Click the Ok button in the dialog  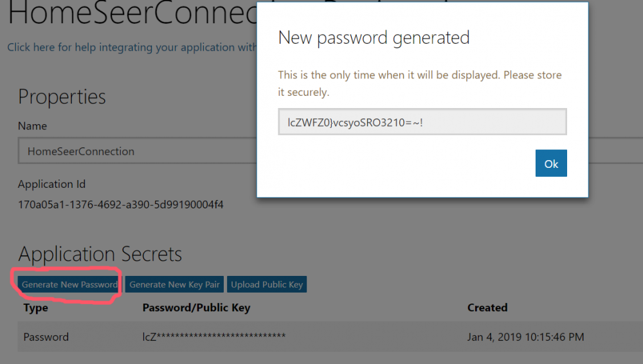pos(551,163)
